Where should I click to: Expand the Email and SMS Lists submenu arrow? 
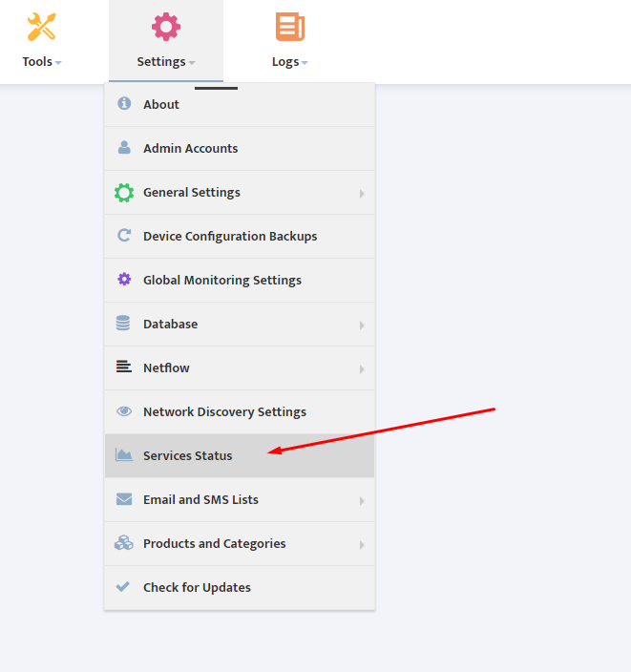[362, 500]
